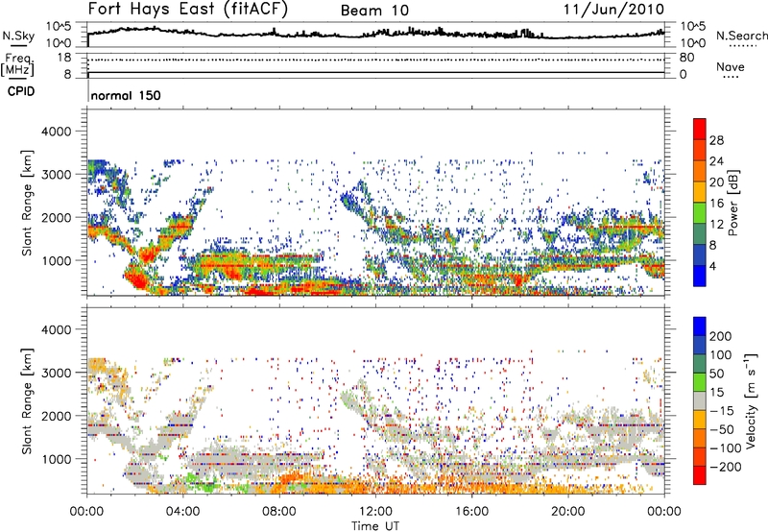This screenshot has width=768, height=532.
Task: Click the blue bottom segment of power colorbar
Action: 700,277
